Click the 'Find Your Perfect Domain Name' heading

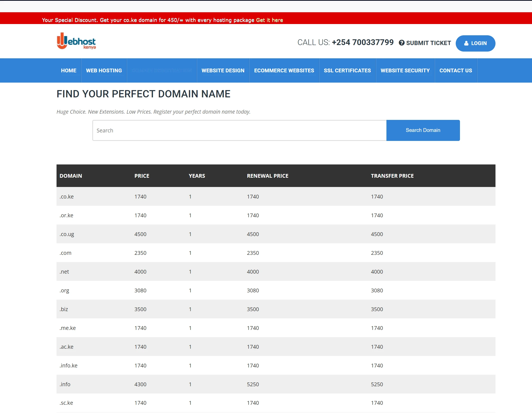click(x=143, y=94)
